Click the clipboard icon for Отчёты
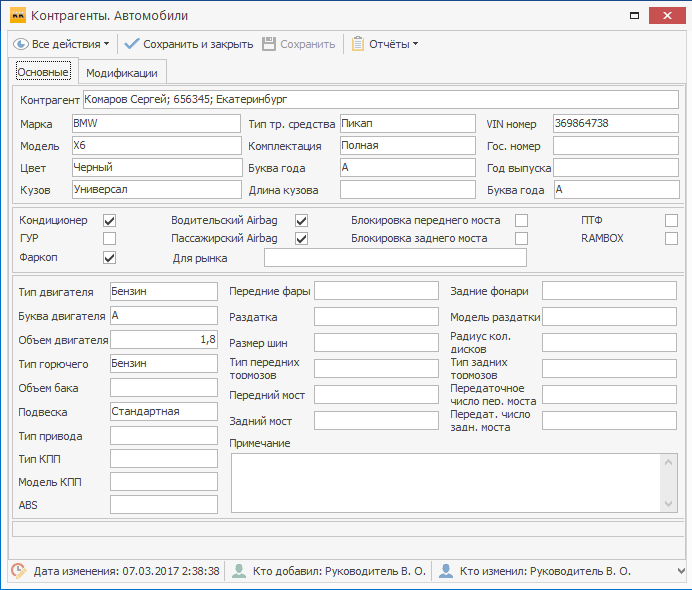692x590 pixels. pos(358,44)
